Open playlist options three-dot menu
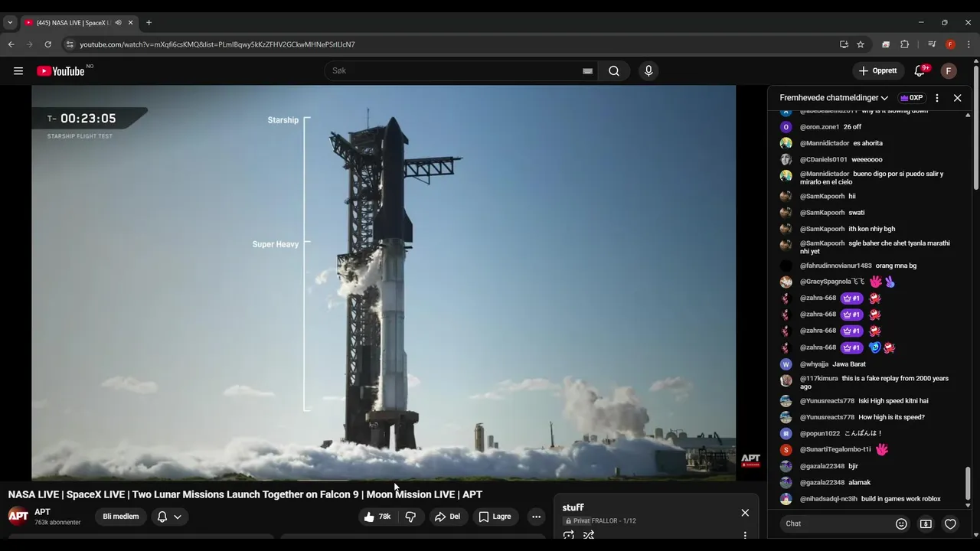Screen dimensions: 980x551 (x=745, y=535)
